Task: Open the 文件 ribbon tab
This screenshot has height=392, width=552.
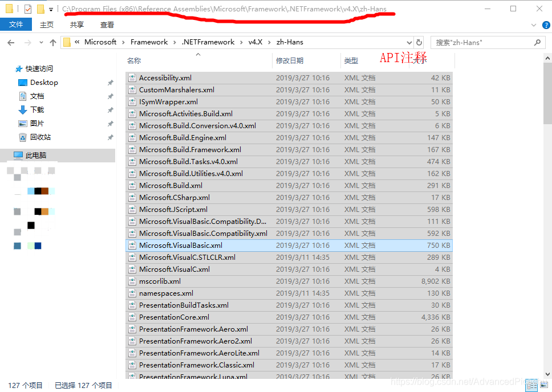Action: pyautogui.click(x=16, y=24)
